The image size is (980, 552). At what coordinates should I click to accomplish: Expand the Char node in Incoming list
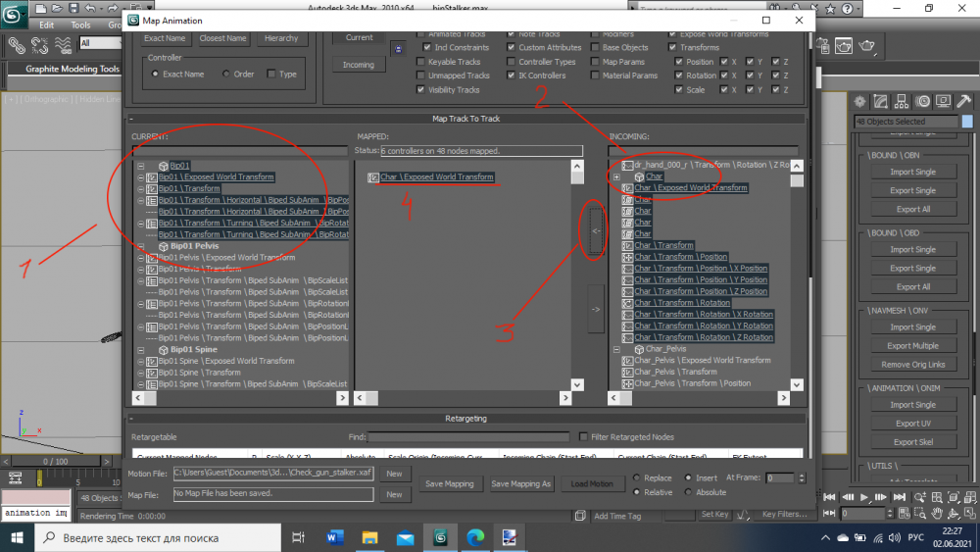(616, 176)
